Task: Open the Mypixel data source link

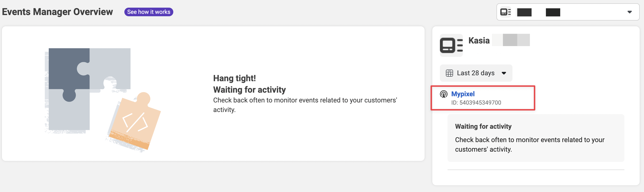Action: [x=463, y=94]
